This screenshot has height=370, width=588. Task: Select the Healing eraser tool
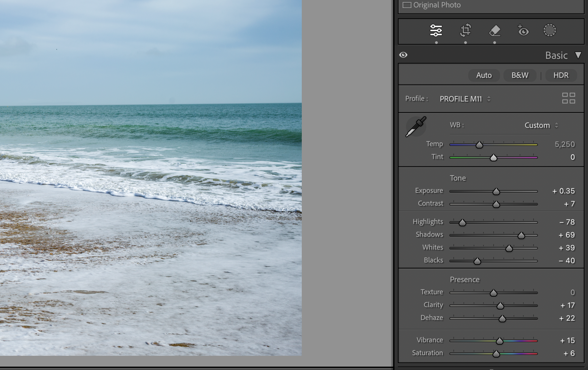click(x=495, y=30)
